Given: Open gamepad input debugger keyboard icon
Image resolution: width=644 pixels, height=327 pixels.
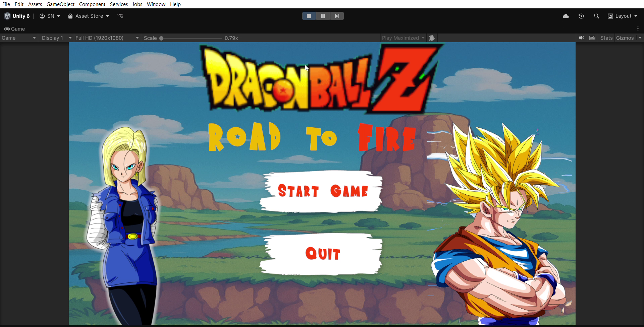Looking at the screenshot, I should (x=592, y=38).
